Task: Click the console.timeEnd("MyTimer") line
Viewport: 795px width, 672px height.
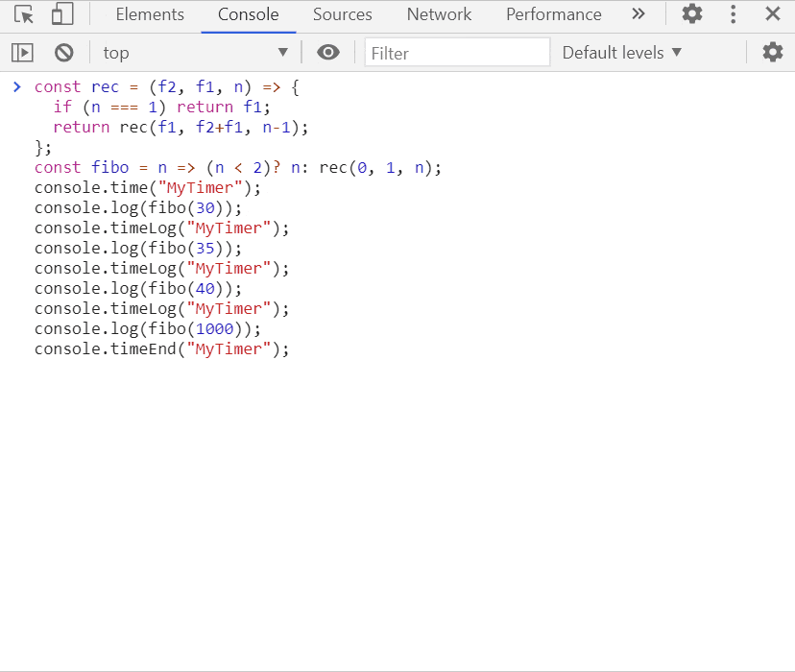Action: tap(161, 349)
